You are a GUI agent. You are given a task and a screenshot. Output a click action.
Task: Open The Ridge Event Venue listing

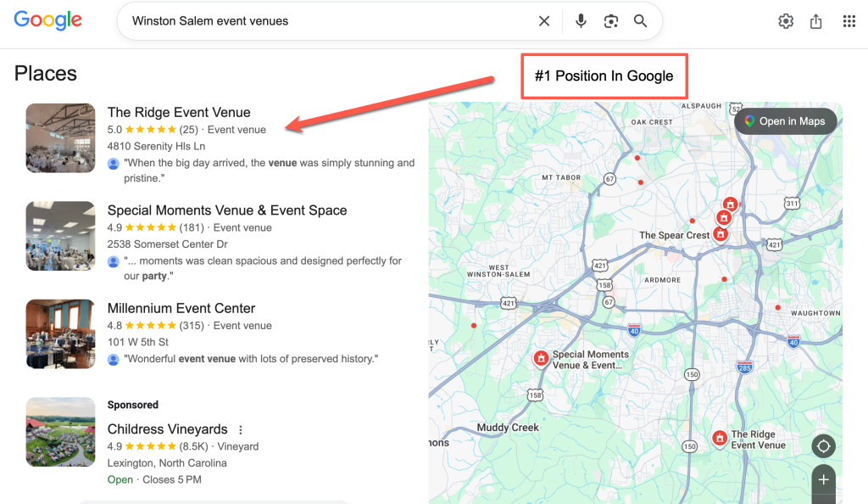[x=179, y=113]
